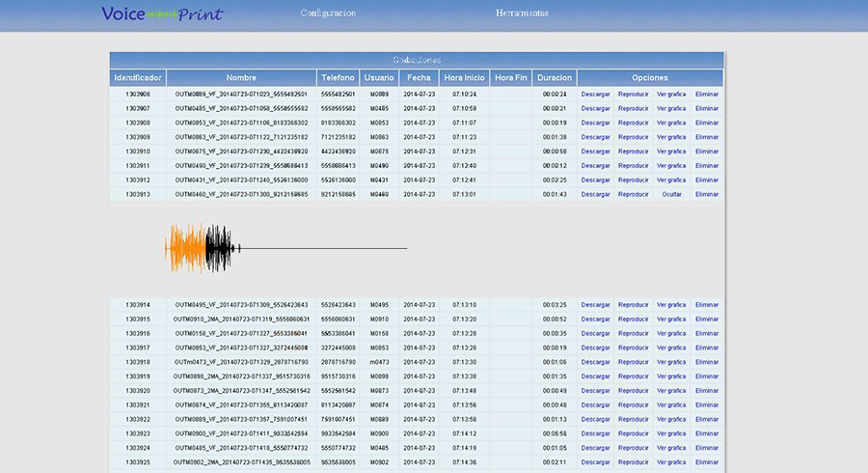Open the Herramientas menu

[x=522, y=14]
